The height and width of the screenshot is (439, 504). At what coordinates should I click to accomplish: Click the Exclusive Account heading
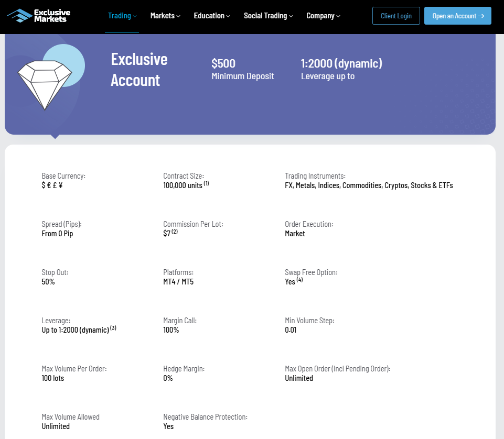point(139,70)
